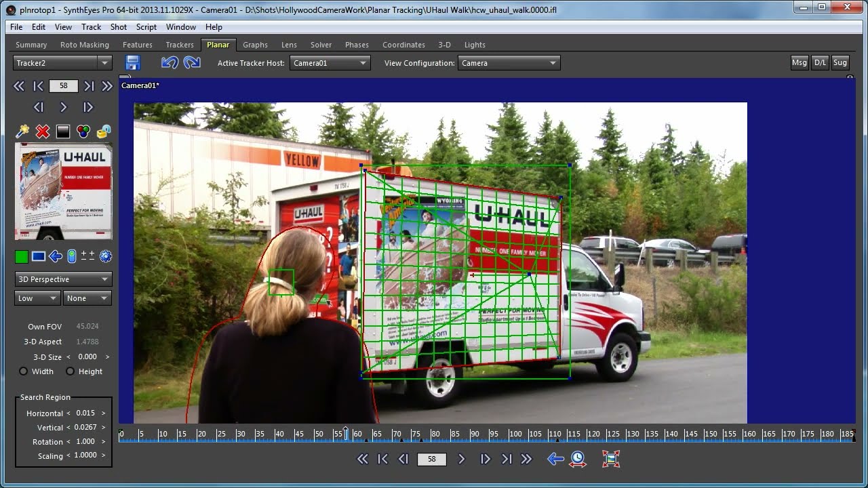This screenshot has height=488, width=868.
Task: Click frame 150 on the timeline
Action: click(x=711, y=434)
